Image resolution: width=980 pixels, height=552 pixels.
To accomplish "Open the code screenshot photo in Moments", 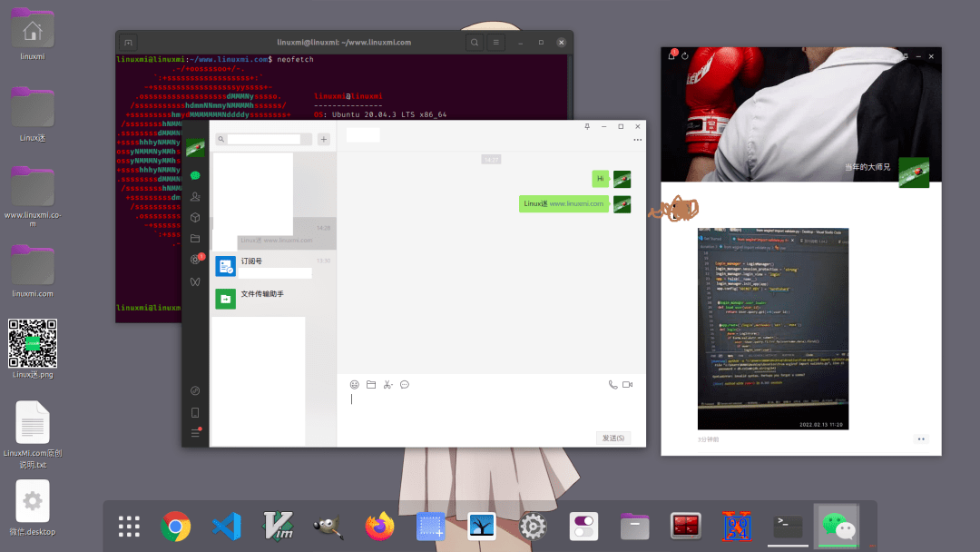I will pyautogui.click(x=773, y=329).
